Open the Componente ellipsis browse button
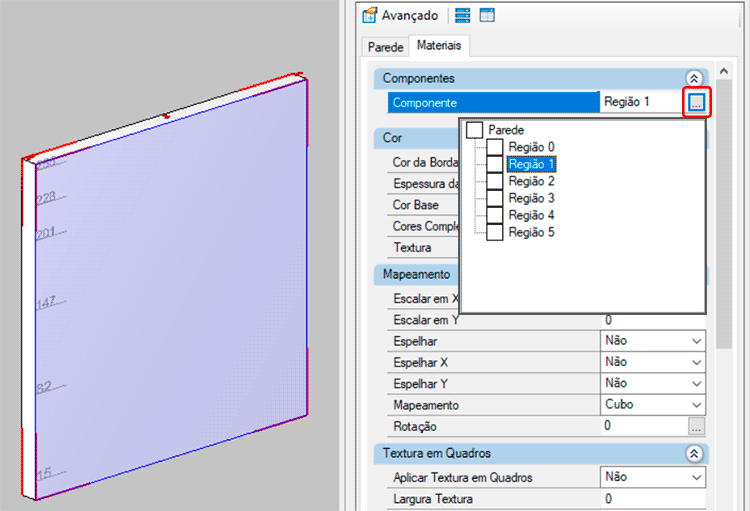The width and height of the screenshot is (750, 511). click(696, 102)
